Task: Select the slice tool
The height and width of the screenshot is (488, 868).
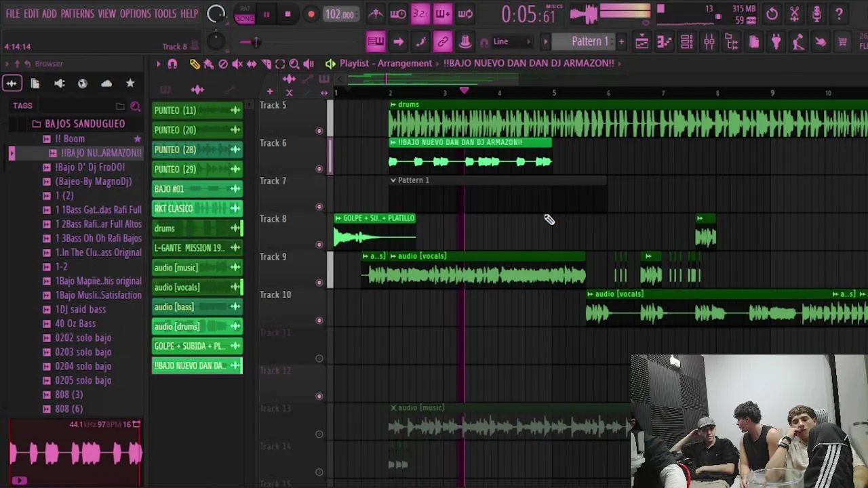Action: point(266,64)
